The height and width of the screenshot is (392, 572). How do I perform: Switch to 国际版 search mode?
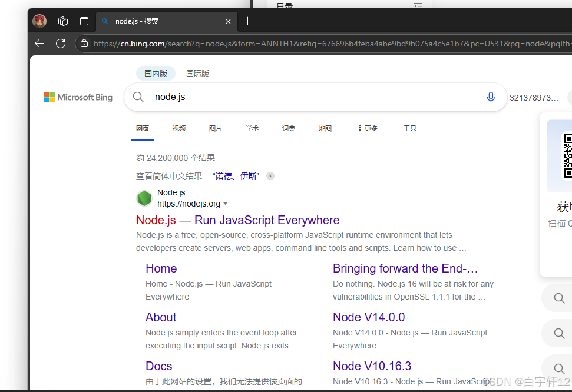tap(198, 74)
